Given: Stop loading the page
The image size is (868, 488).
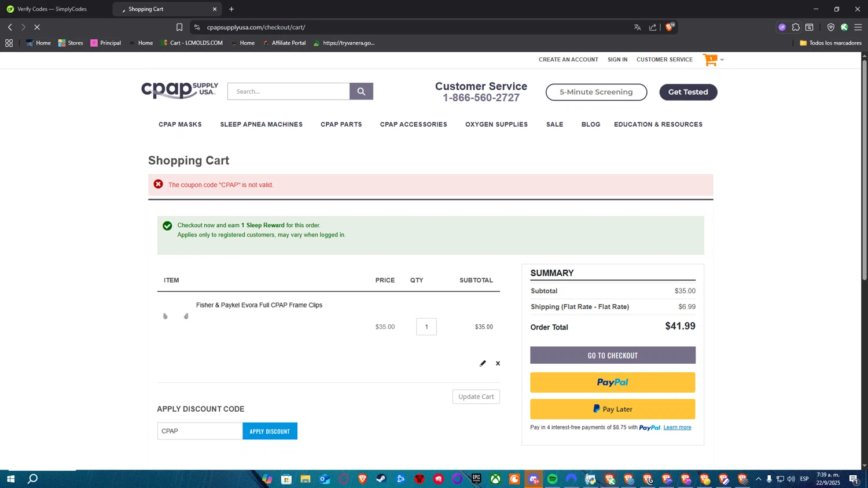Looking at the screenshot, I should pos(37,27).
